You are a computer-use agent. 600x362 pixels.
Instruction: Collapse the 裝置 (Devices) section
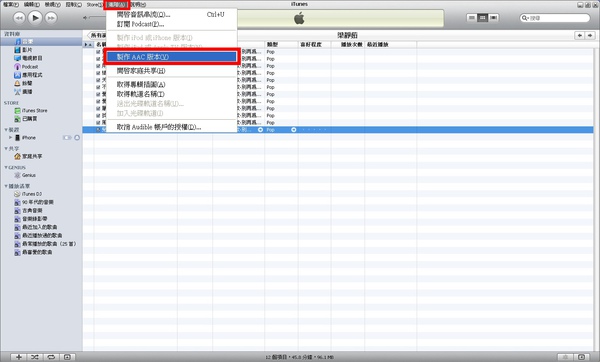pos(6,130)
